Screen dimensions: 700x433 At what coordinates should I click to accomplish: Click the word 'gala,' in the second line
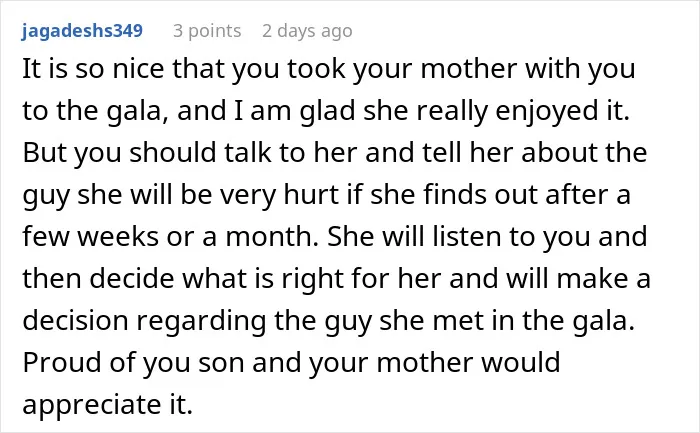138,111
